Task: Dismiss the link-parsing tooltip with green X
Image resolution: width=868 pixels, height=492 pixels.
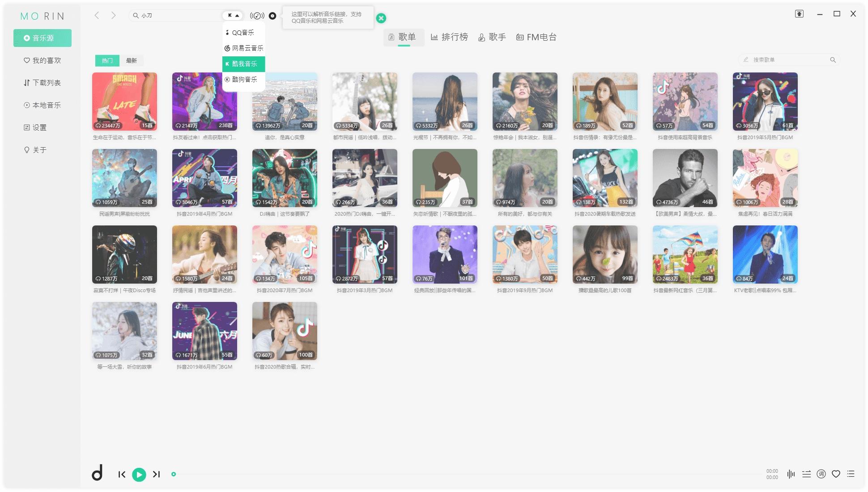Action: pyautogui.click(x=381, y=18)
